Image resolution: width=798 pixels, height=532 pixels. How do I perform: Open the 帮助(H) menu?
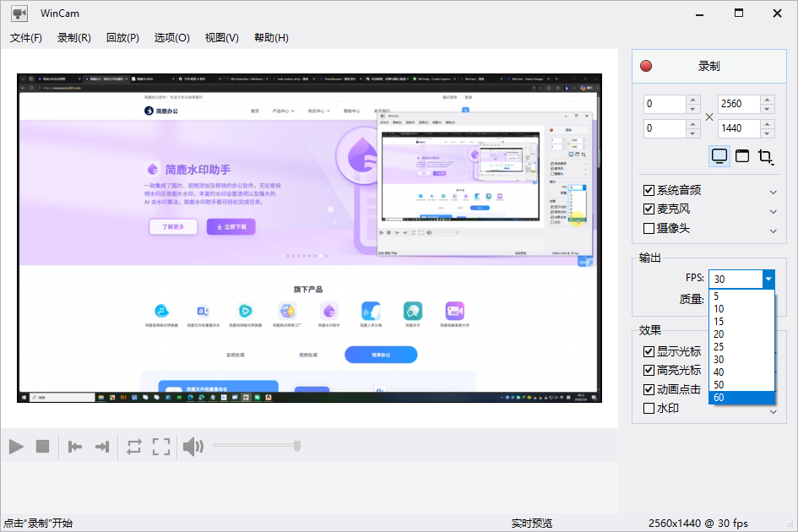coord(271,38)
